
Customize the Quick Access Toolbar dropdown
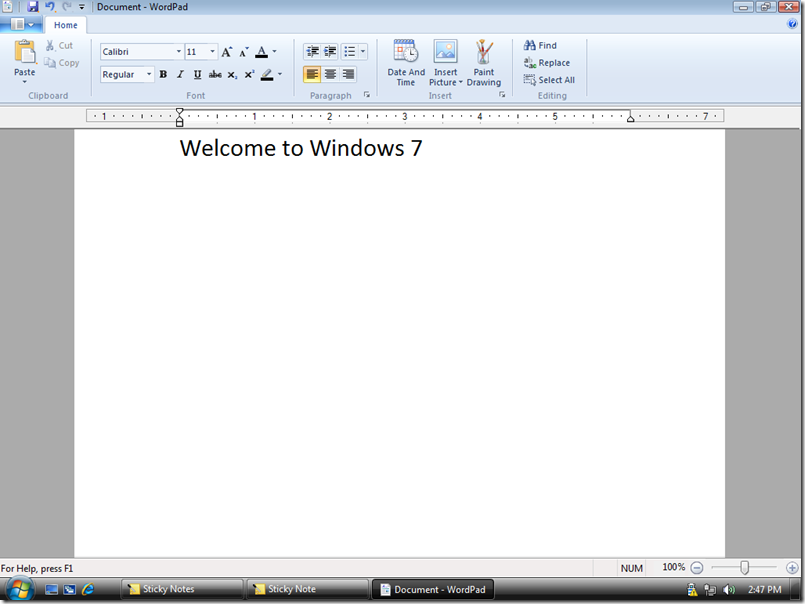(x=82, y=7)
